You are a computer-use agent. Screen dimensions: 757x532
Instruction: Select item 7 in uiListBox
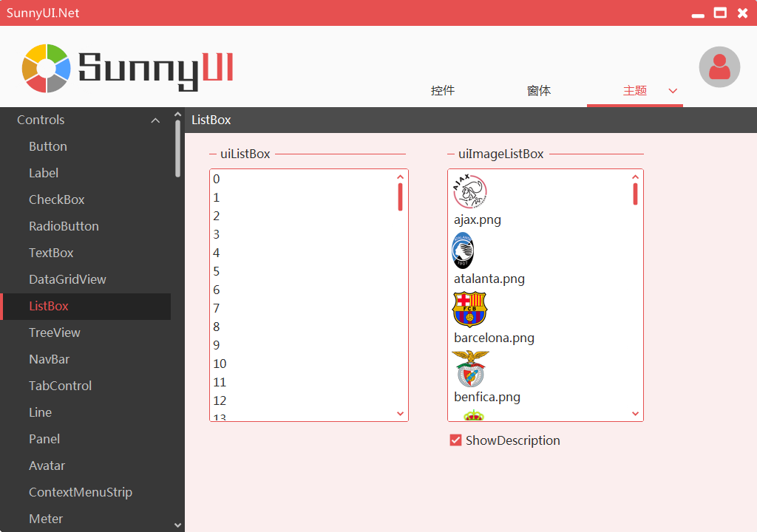302,308
